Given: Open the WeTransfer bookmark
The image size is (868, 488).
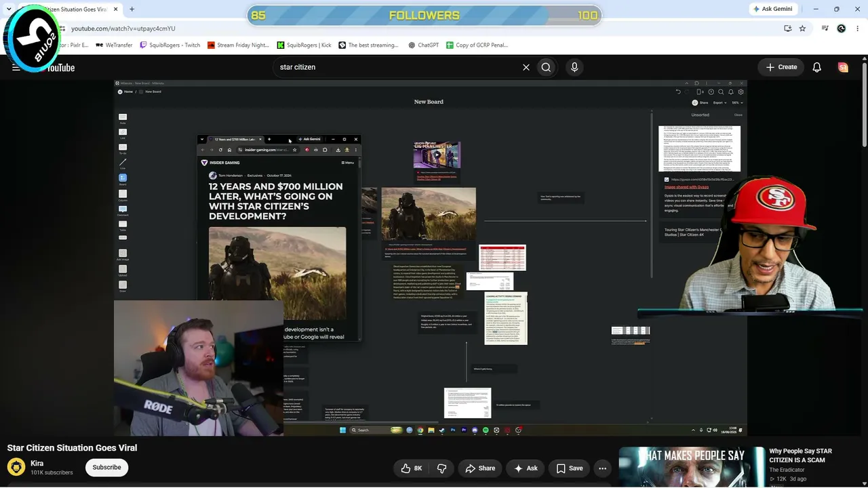Looking at the screenshot, I should pos(114,45).
